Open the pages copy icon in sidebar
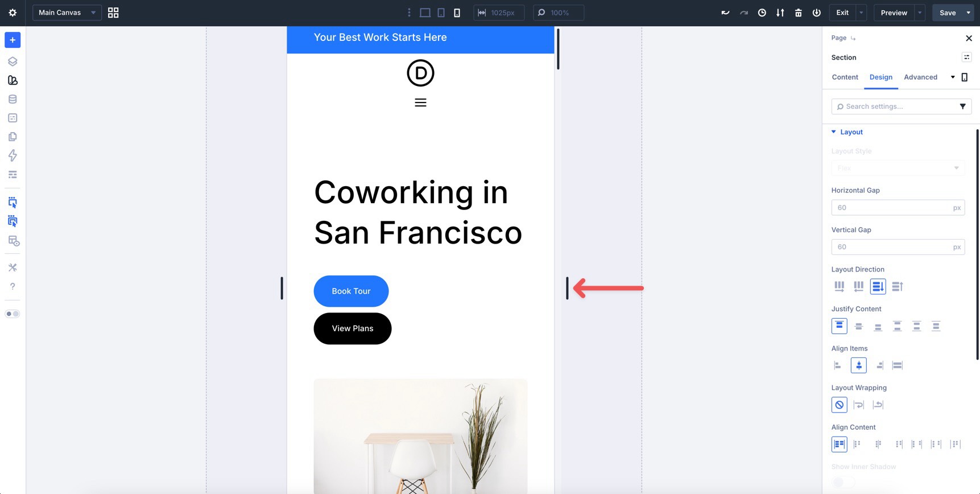This screenshot has height=494, width=980. [x=13, y=137]
